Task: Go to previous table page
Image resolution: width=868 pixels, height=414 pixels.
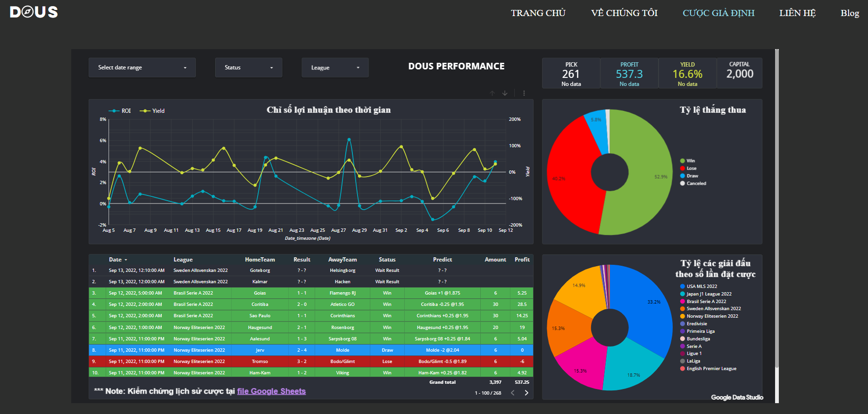Action: 513,393
